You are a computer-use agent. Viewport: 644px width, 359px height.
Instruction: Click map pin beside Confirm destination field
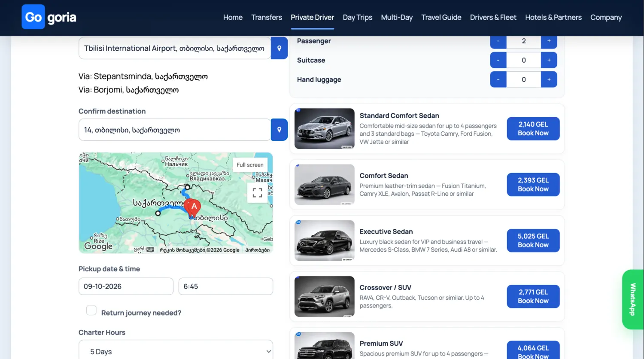[x=279, y=130]
